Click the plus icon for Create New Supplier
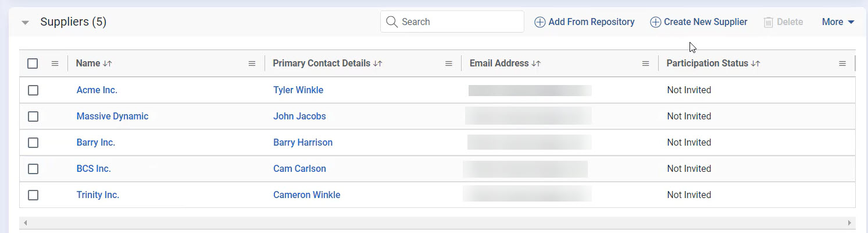868x233 pixels. pyautogui.click(x=655, y=22)
